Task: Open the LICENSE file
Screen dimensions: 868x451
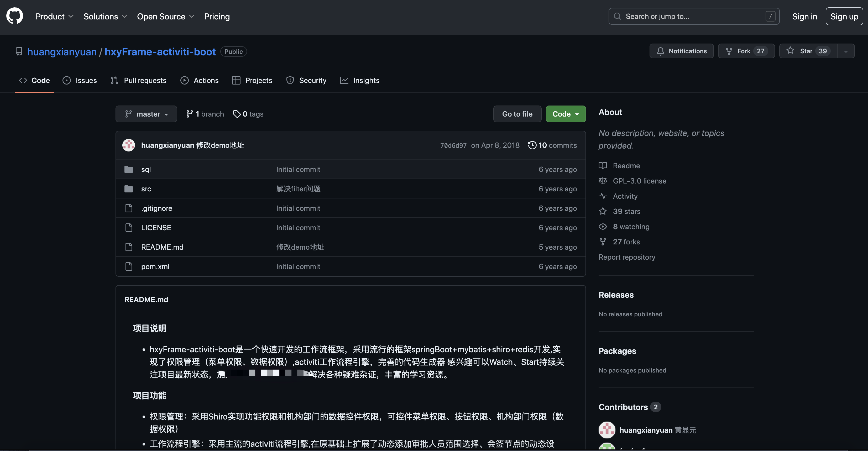Action: (156, 228)
